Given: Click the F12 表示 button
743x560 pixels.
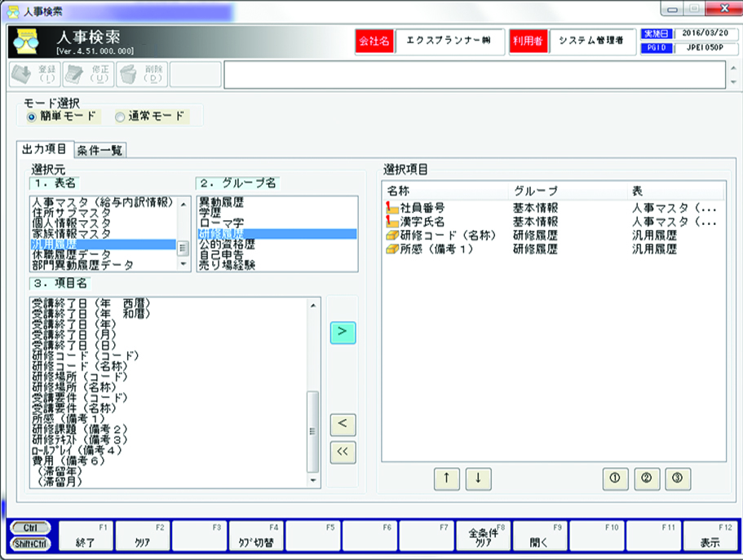Looking at the screenshot, I should pos(710,535).
